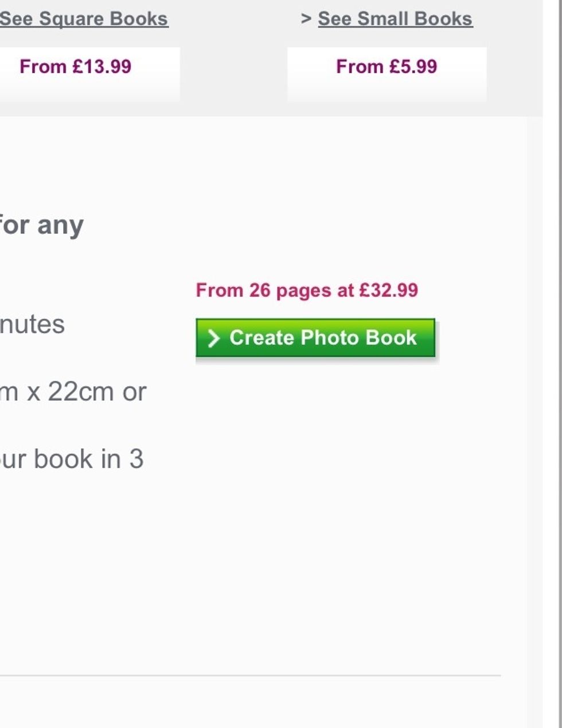
Task: Open the "See Square Books" link
Action: 84,17
